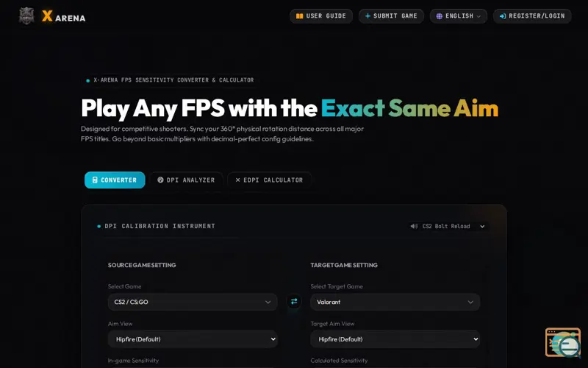Image resolution: width=588 pixels, height=368 pixels.
Task: Open the Target Aim View dropdown
Action: pos(395,339)
